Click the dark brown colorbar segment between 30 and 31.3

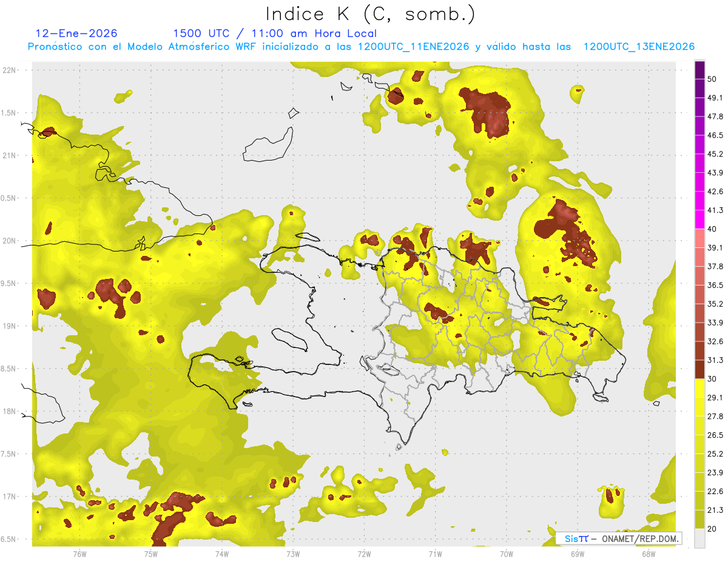[700, 370]
